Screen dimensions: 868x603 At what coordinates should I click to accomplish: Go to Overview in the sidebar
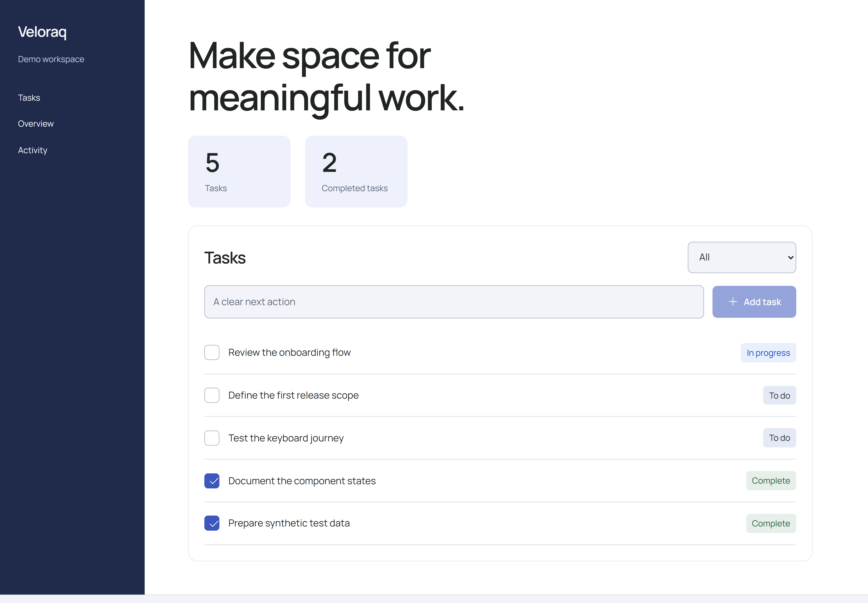point(36,124)
